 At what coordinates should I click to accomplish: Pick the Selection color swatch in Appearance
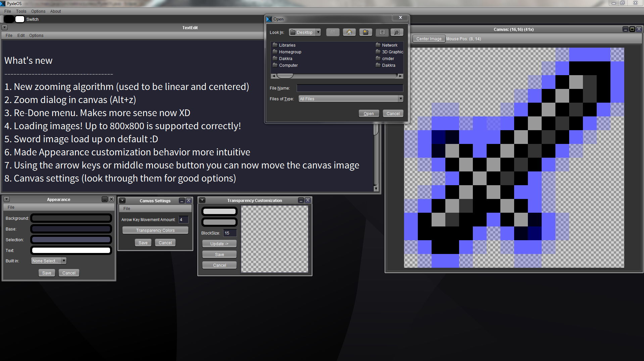pyautogui.click(x=71, y=240)
